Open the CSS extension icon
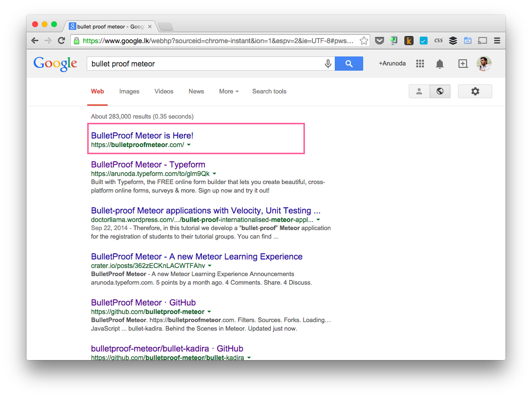 pyautogui.click(x=438, y=41)
